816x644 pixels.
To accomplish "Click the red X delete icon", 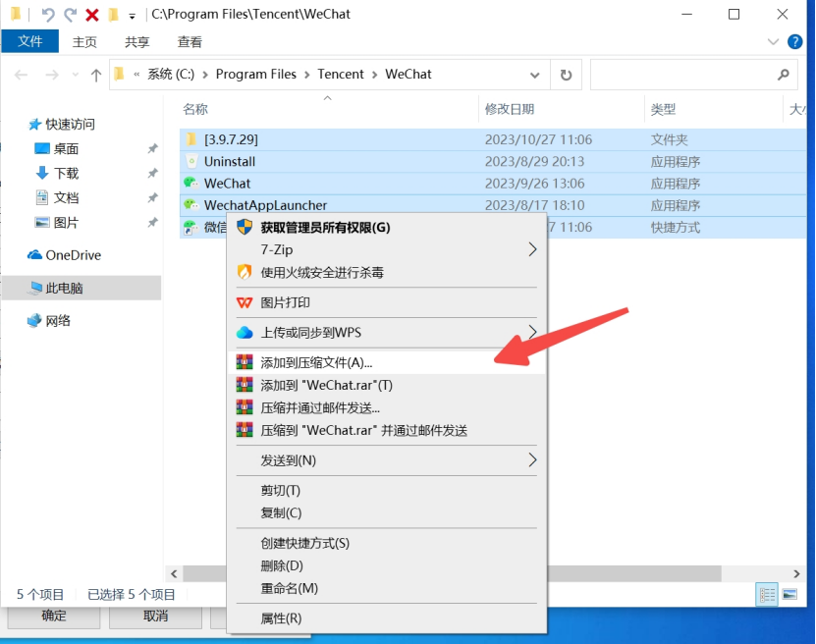I will 92,15.
